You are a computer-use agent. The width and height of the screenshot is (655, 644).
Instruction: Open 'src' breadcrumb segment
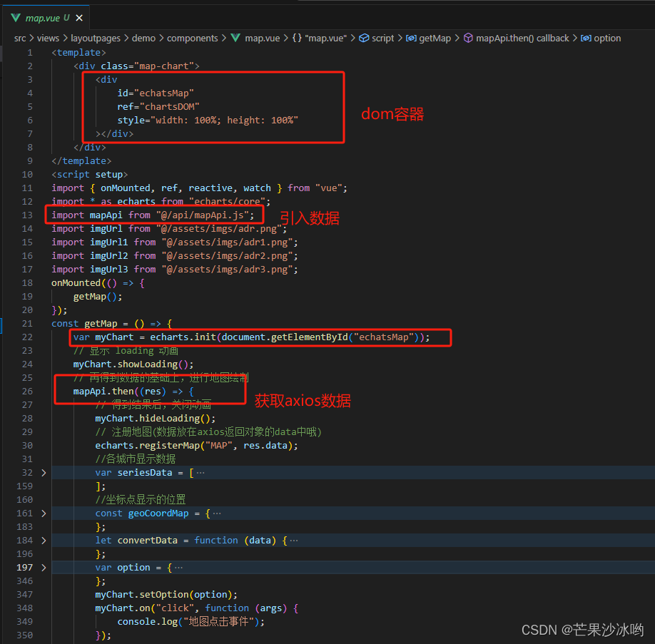(x=20, y=38)
